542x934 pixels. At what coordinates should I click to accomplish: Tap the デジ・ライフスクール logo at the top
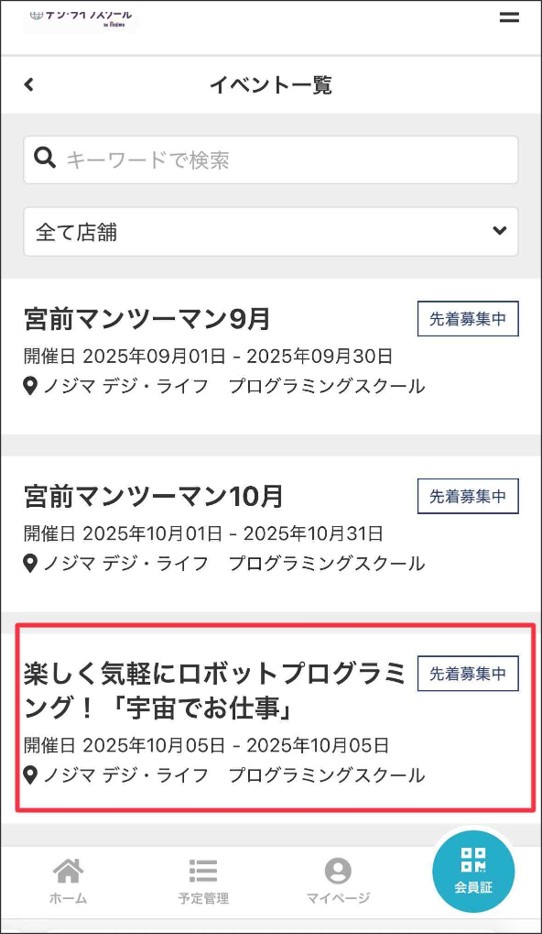point(80,18)
